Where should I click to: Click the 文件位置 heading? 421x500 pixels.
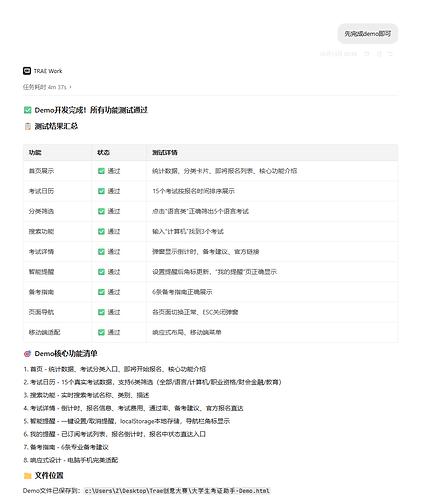point(49,476)
